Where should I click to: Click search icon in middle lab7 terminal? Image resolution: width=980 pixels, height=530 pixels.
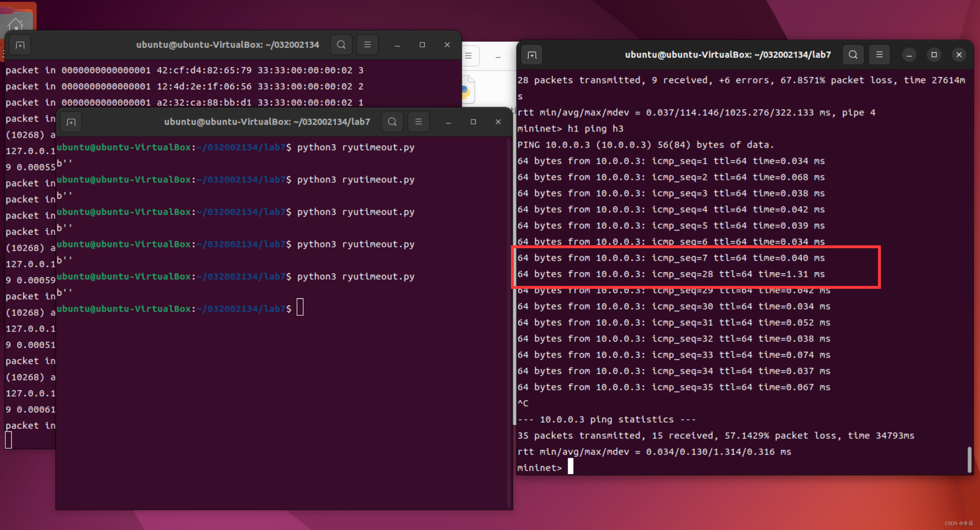click(392, 122)
